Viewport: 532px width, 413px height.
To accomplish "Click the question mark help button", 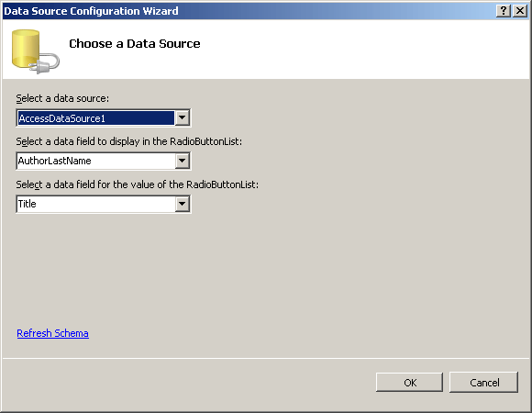I will pos(504,11).
